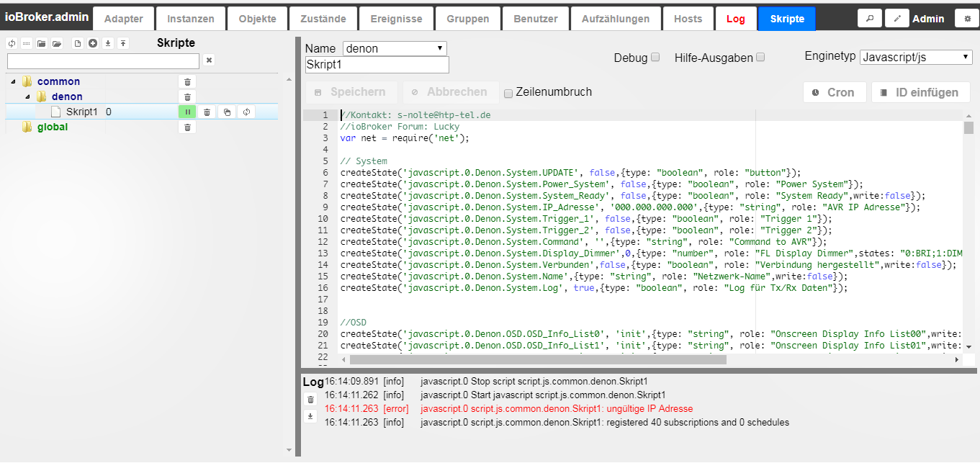Click the wrench icon in the top bar
Screen dimensions: 980x463
coord(869,19)
